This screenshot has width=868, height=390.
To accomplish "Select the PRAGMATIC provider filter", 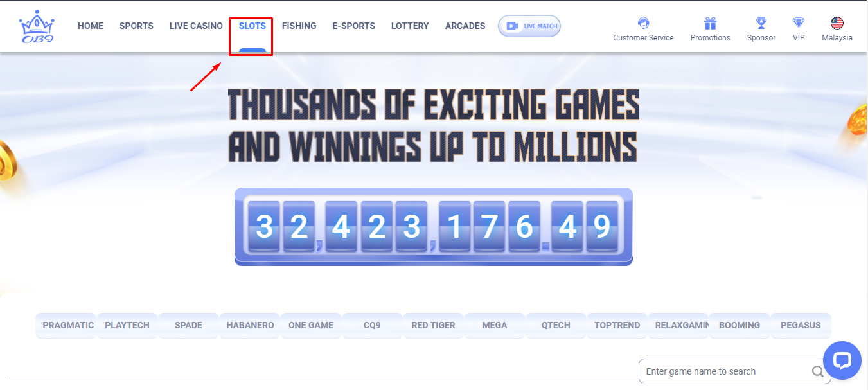I will 66,325.
